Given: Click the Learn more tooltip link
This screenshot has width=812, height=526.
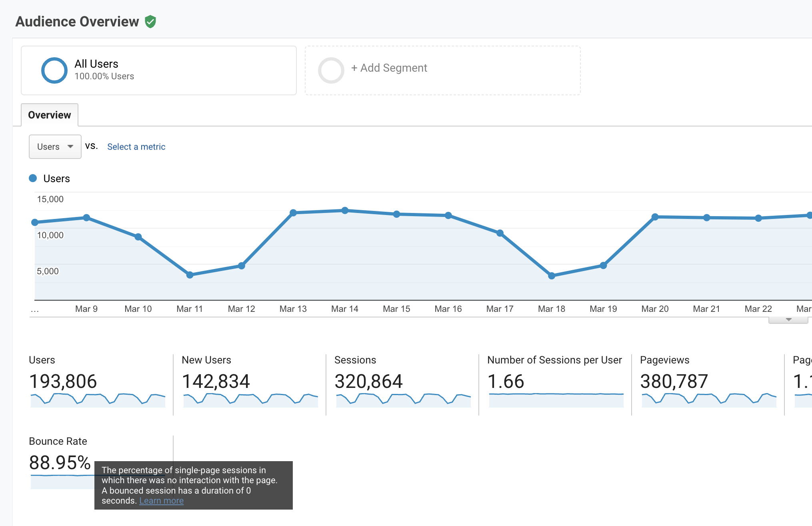Looking at the screenshot, I should [x=161, y=501].
